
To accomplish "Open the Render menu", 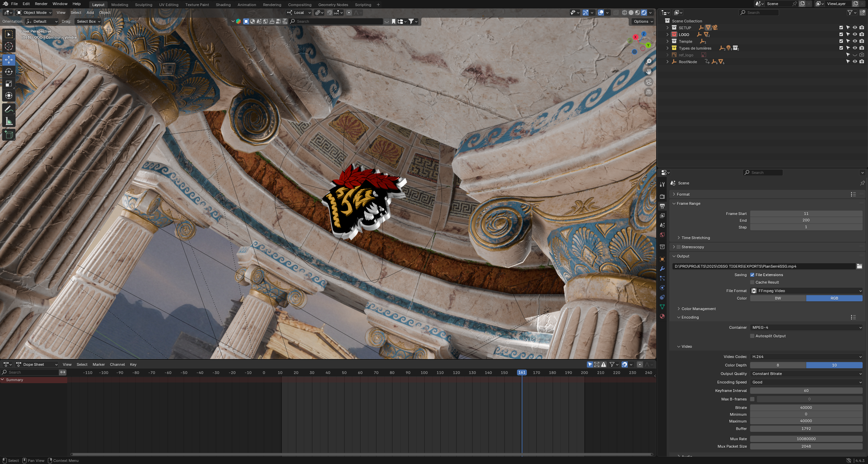I will tap(41, 4).
